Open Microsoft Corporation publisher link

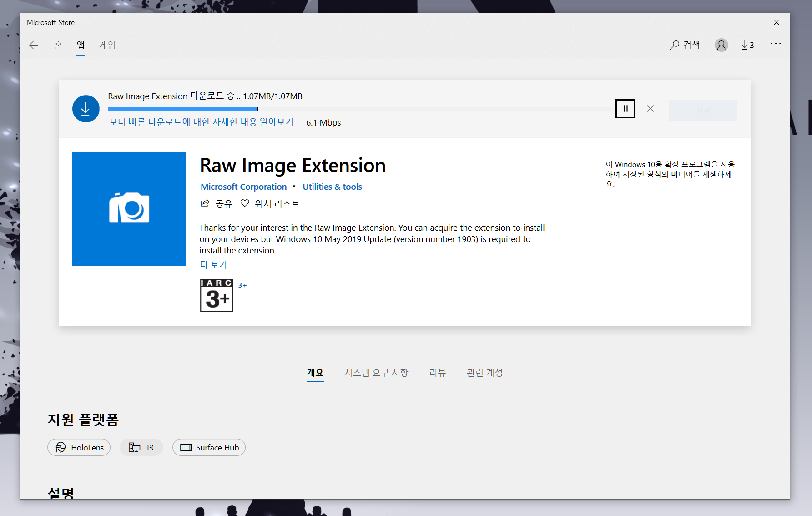244,187
